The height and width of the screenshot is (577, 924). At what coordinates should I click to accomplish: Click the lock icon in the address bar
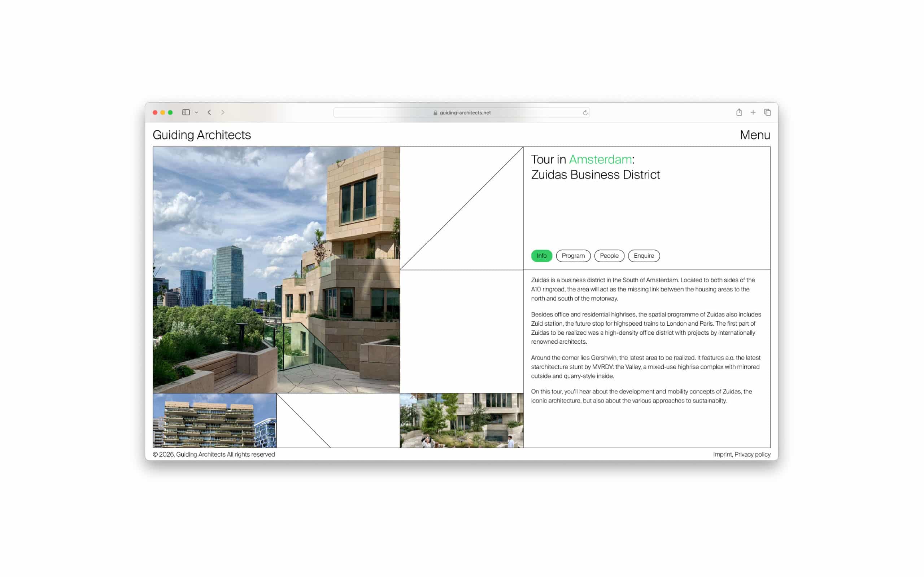[x=435, y=113]
